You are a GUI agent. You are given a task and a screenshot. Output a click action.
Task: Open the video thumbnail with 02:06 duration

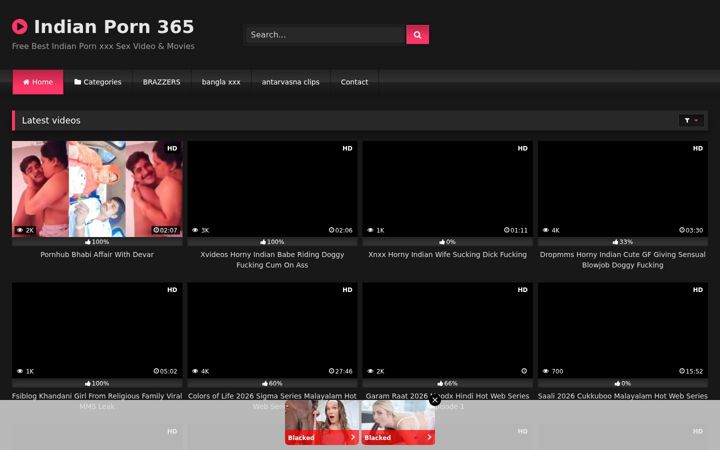pyautogui.click(x=272, y=189)
